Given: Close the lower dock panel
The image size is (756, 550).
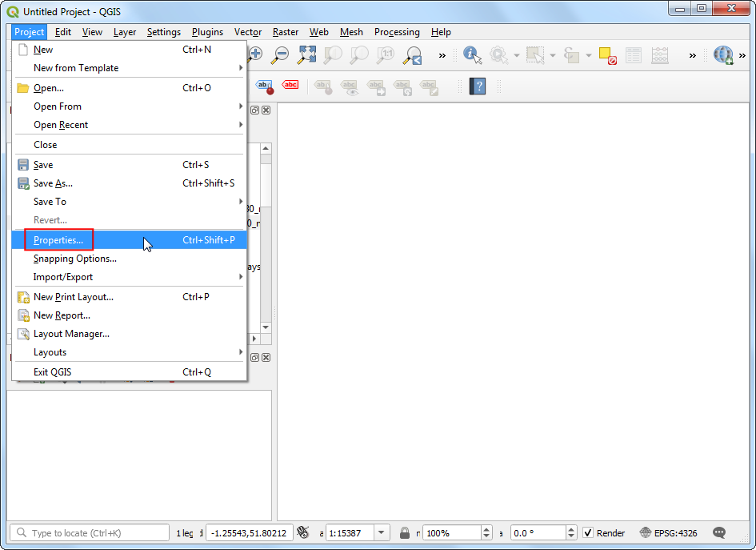Looking at the screenshot, I should (266, 358).
